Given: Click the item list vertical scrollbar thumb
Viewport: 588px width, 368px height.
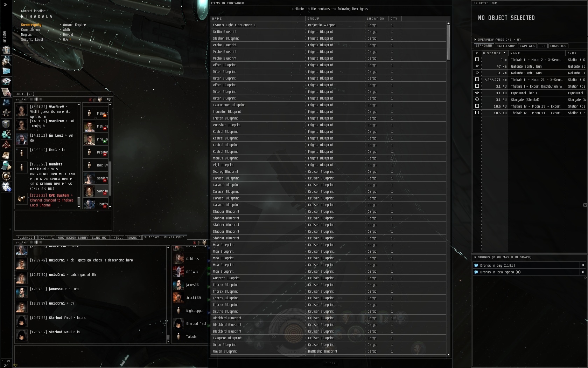Looking at the screenshot, I should 448,42.
